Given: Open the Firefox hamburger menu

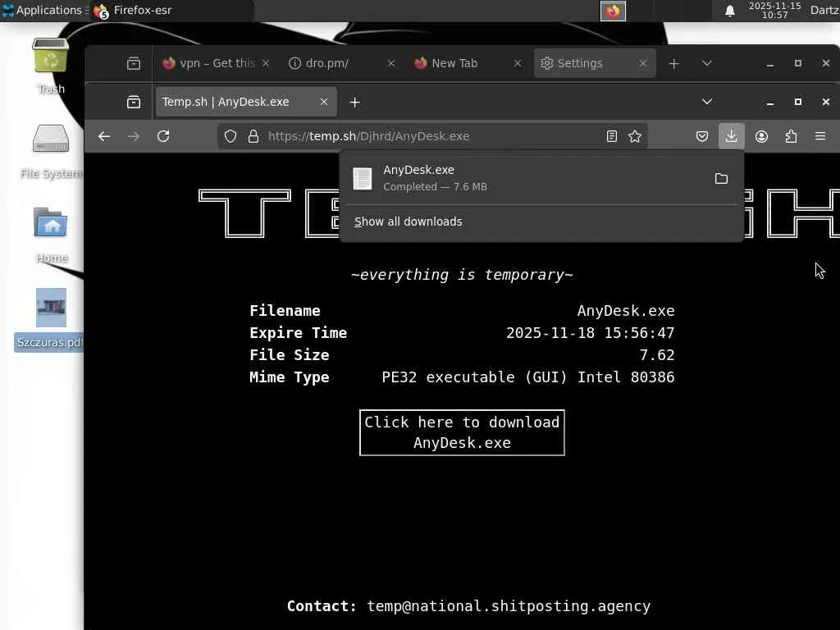Looking at the screenshot, I should pos(820,137).
